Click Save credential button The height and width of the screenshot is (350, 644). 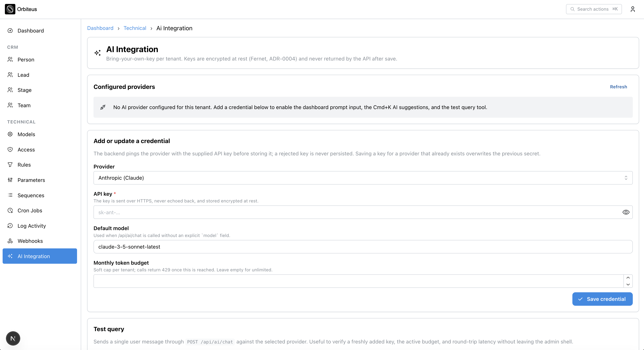coord(602,299)
